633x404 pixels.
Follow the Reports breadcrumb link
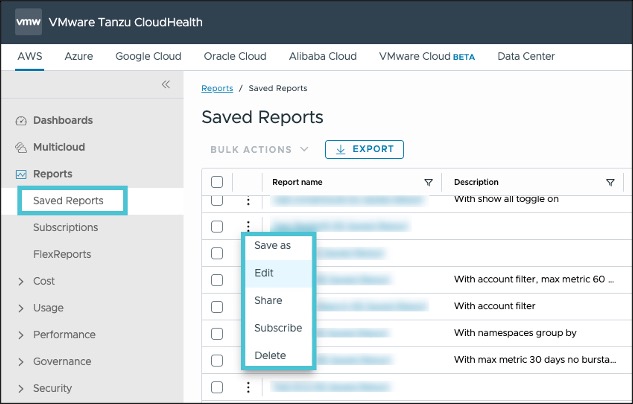pyautogui.click(x=217, y=88)
